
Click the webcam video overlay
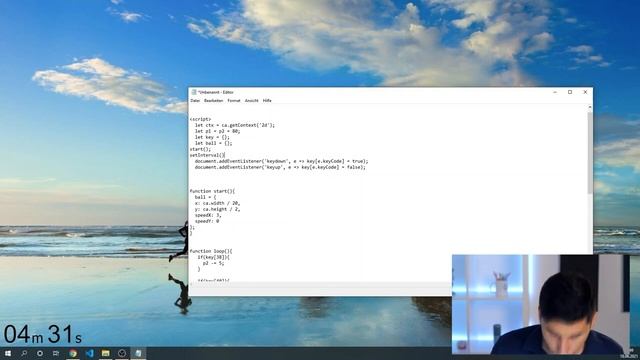[x=540, y=304]
